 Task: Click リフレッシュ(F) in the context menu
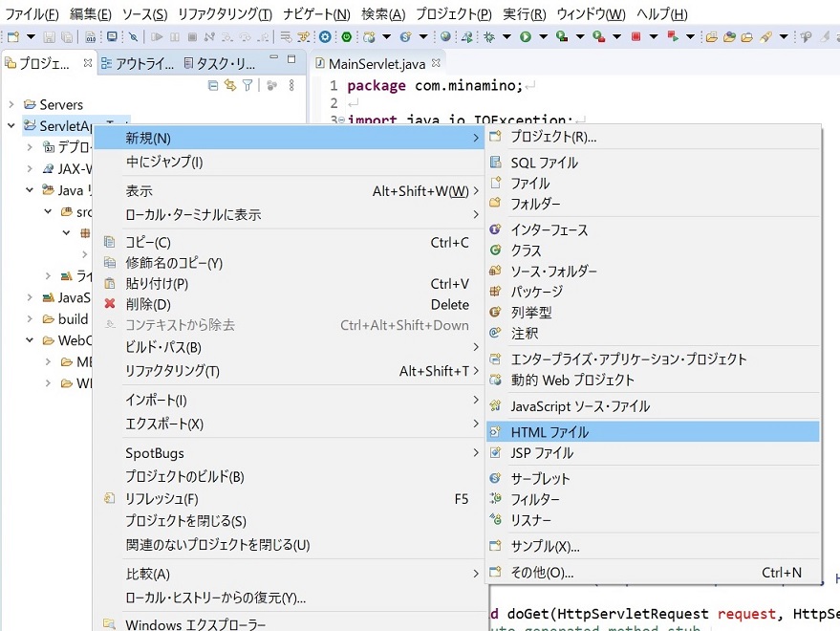pos(289,498)
